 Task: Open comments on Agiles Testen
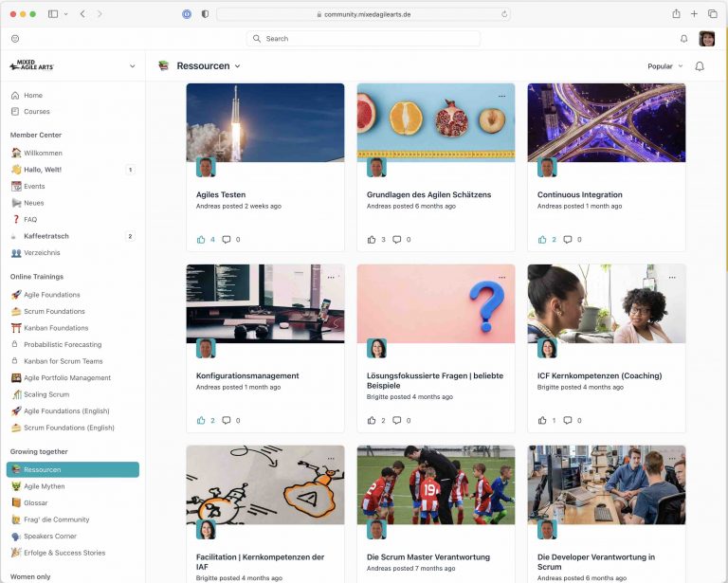tap(227, 240)
